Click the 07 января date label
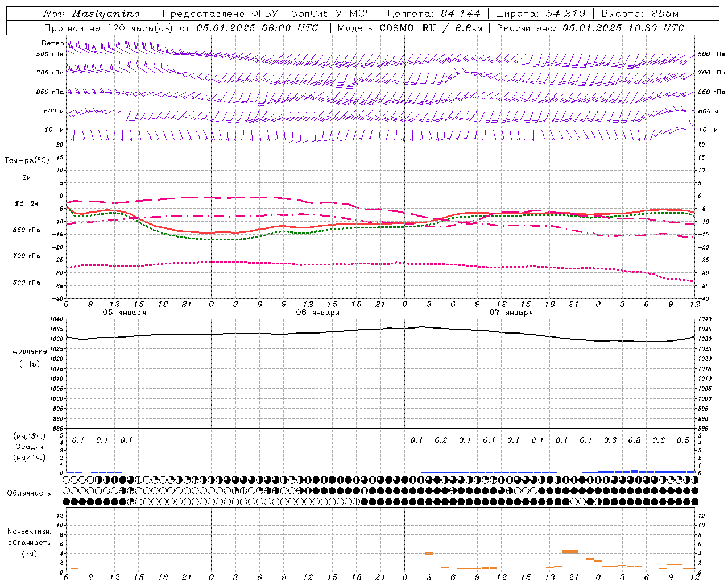Image resolution: width=728 pixels, height=582 pixels. (x=511, y=313)
